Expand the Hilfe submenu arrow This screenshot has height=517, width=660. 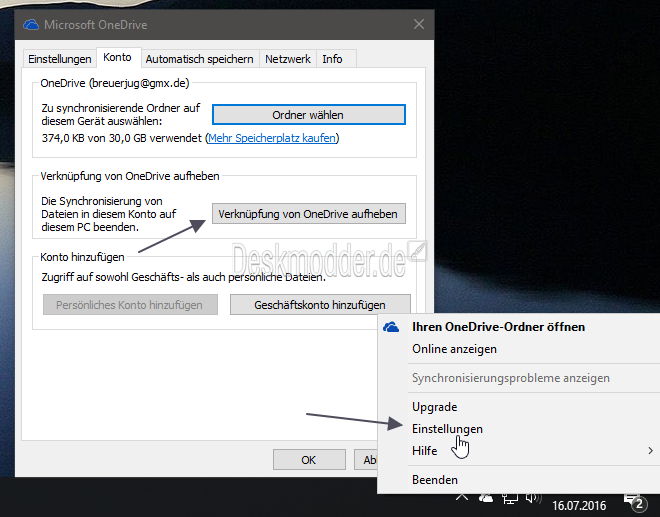coord(650,450)
